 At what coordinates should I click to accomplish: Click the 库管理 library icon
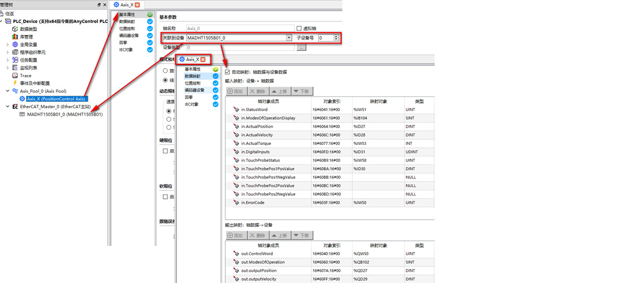pyautogui.click(x=15, y=37)
